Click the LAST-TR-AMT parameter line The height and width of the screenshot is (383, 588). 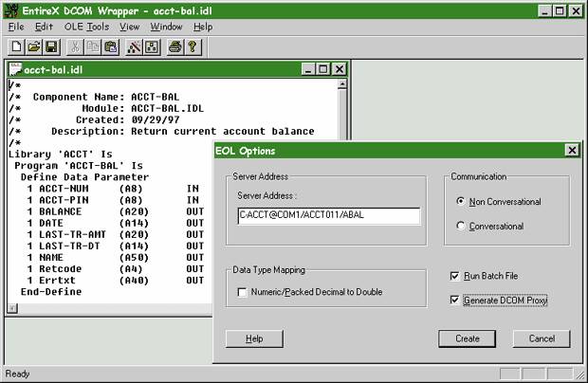[116, 234]
